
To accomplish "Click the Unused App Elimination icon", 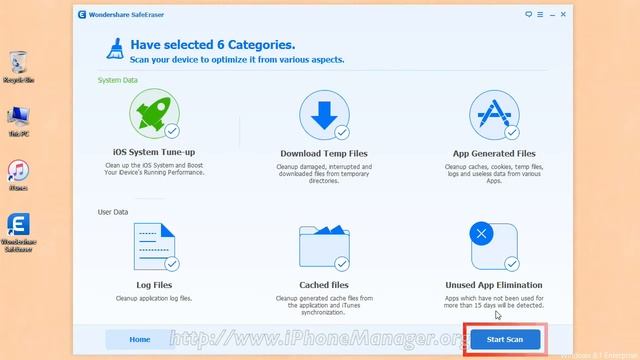I will pos(494,246).
